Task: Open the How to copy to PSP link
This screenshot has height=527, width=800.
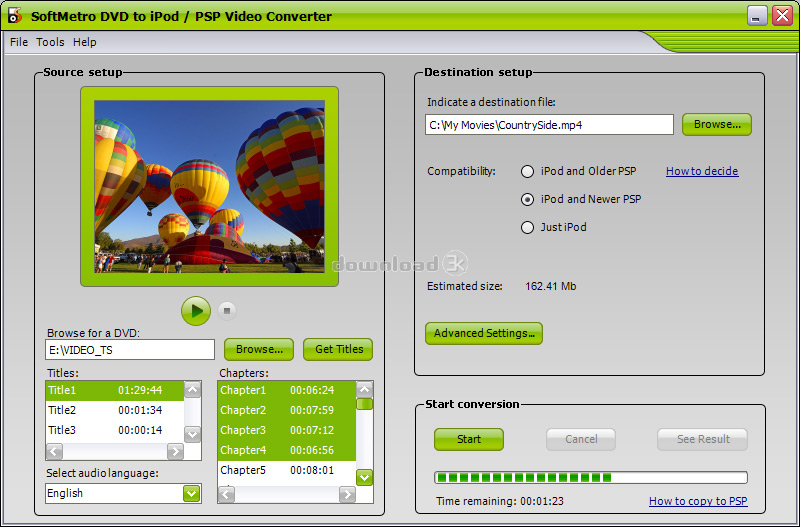Action: [698, 501]
